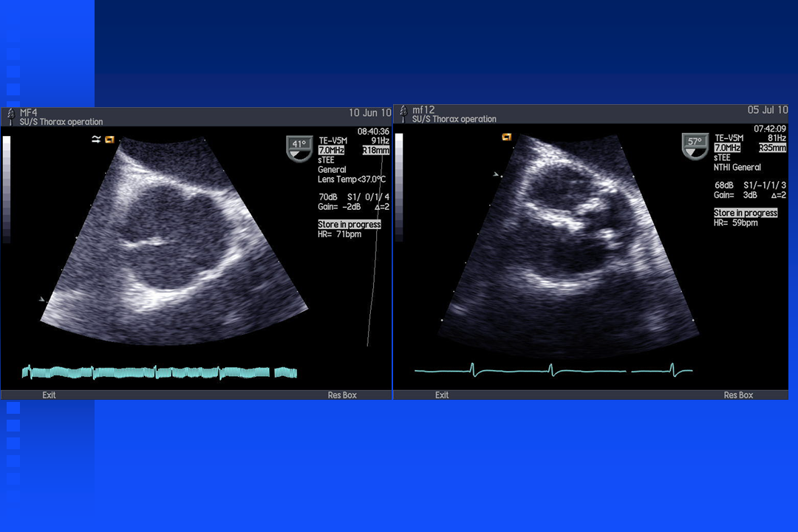Click the 57° scan plane angle indicator
This screenshot has height=532, width=798.
695,146
